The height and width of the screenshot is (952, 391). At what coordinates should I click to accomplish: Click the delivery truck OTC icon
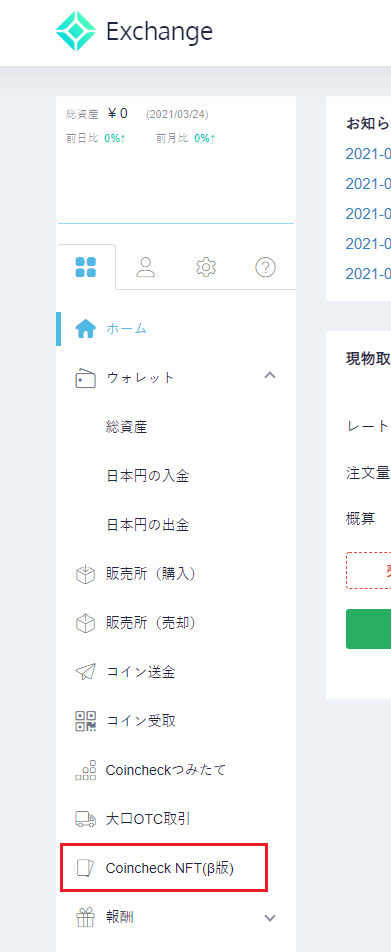[86, 820]
